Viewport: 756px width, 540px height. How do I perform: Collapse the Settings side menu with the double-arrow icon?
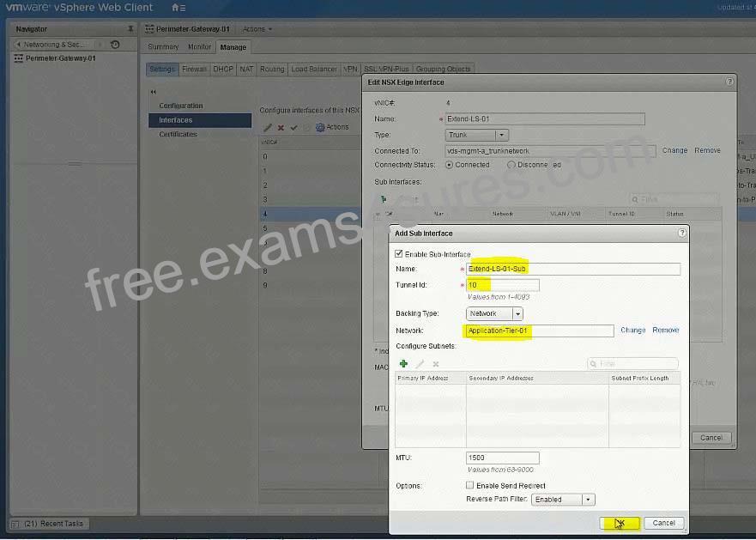click(154, 92)
